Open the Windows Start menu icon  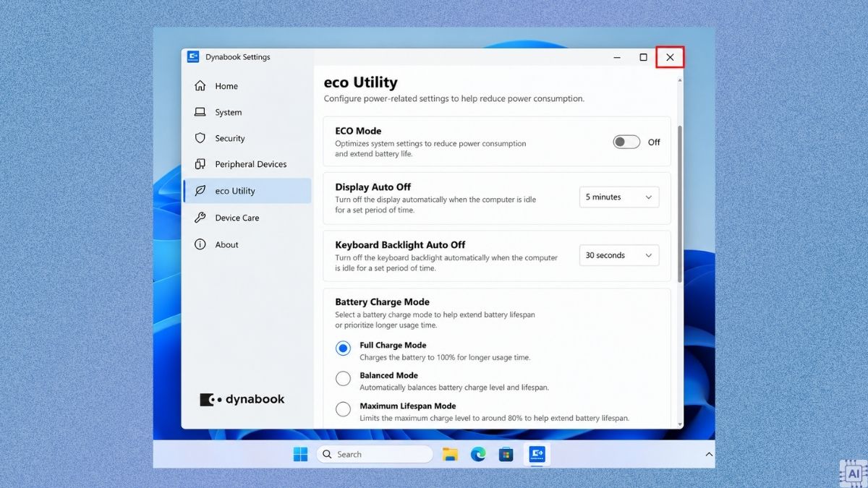click(x=300, y=454)
